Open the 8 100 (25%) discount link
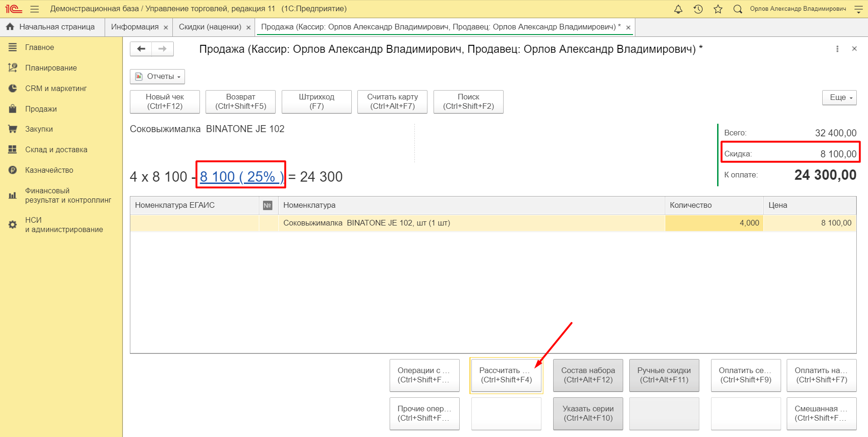The height and width of the screenshot is (437, 868). click(x=242, y=176)
